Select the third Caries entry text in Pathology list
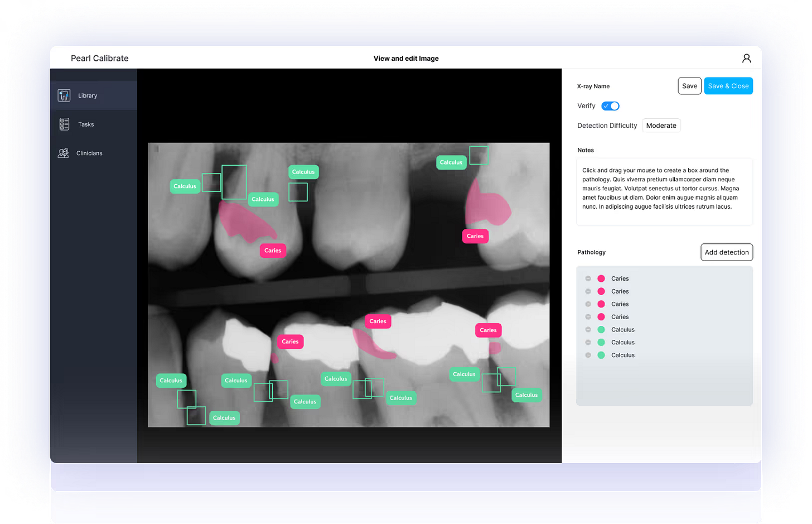This screenshot has width=812, height=524. click(620, 304)
